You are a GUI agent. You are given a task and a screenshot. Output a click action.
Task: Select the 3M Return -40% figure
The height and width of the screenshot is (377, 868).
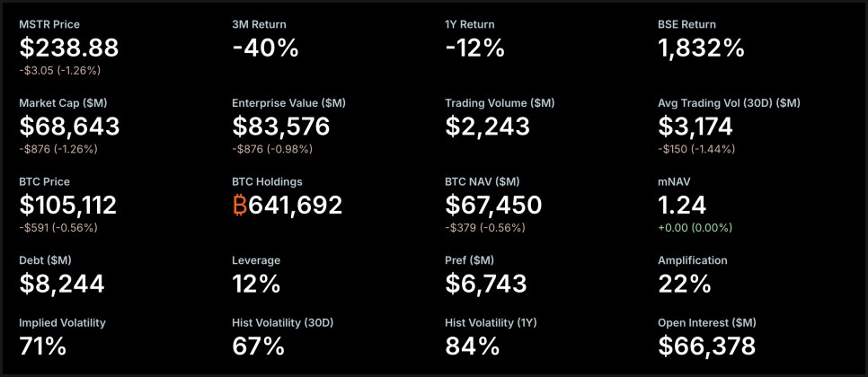coord(265,48)
